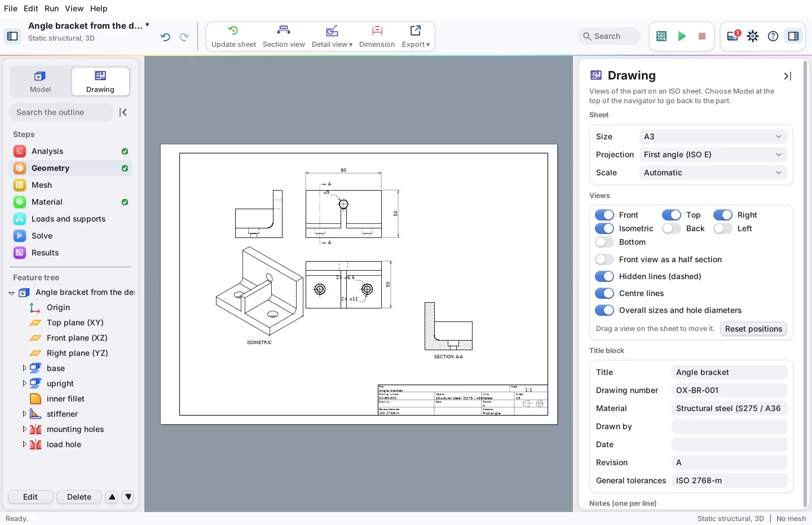Select the Loads and supports step

pyautogui.click(x=71, y=219)
